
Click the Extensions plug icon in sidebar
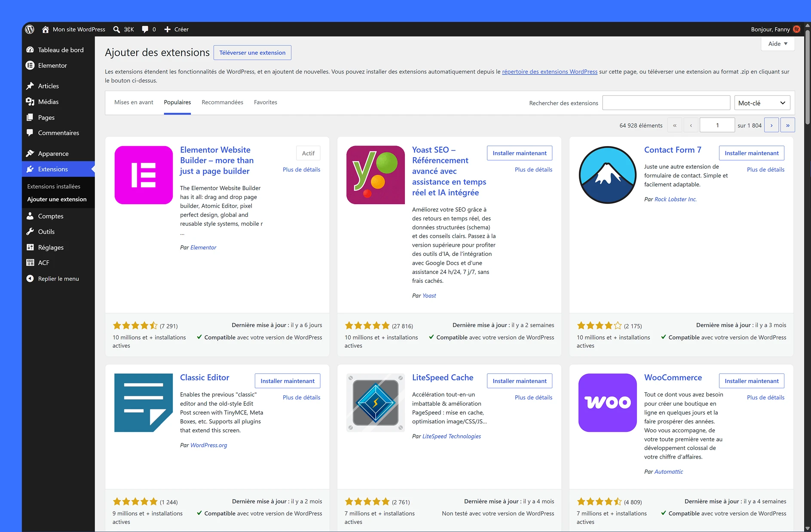pyautogui.click(x=30, y=169)
